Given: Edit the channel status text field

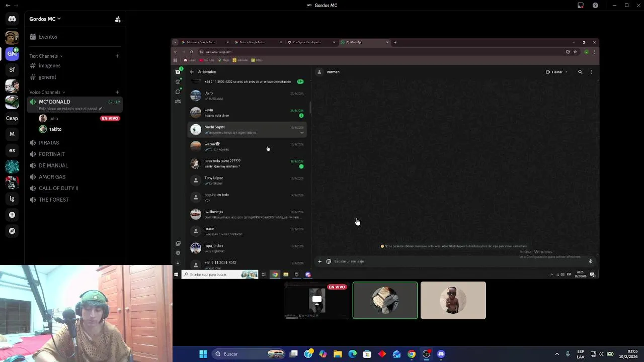Looking at the screenshot, I should pos(70,109).
